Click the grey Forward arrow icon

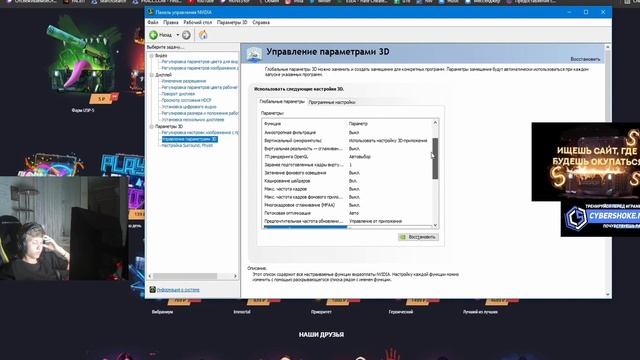pyautogui.click(x=186, y=35)
